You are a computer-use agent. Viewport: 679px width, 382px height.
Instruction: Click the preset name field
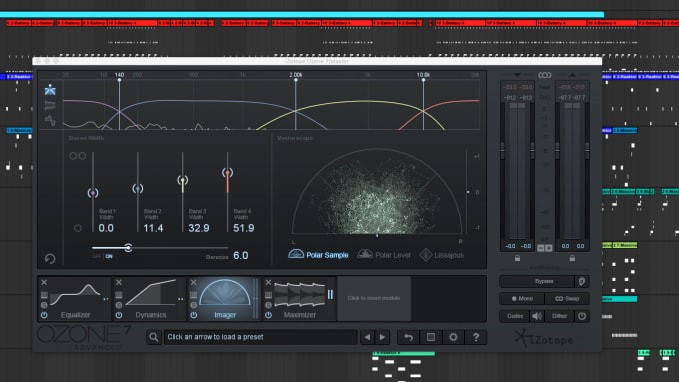pos(260,337)
